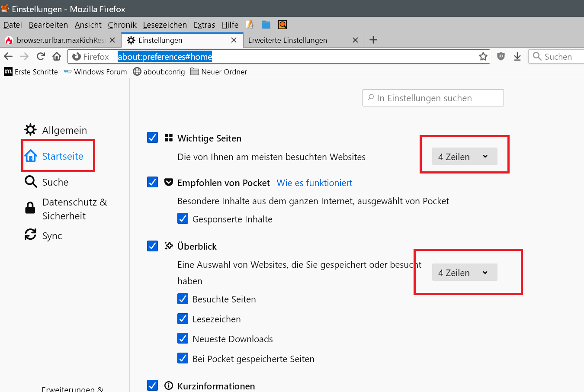This screenshot has height=392, width=584.
Task: Go back with the back arrow
Action: point(8,56)
